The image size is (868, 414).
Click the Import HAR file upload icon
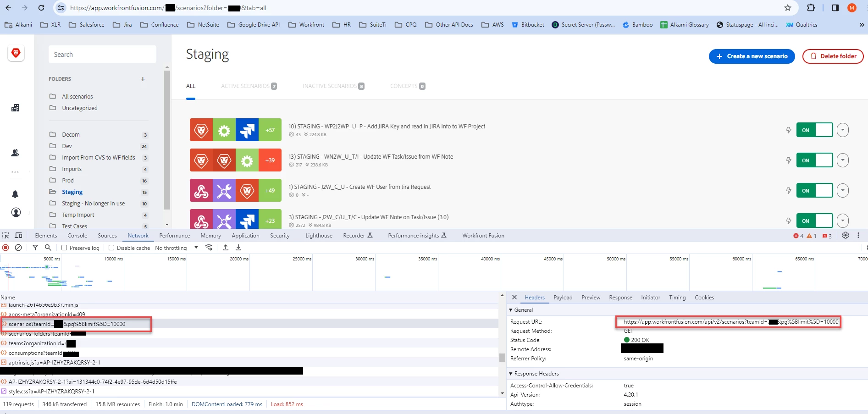point(226,248)
